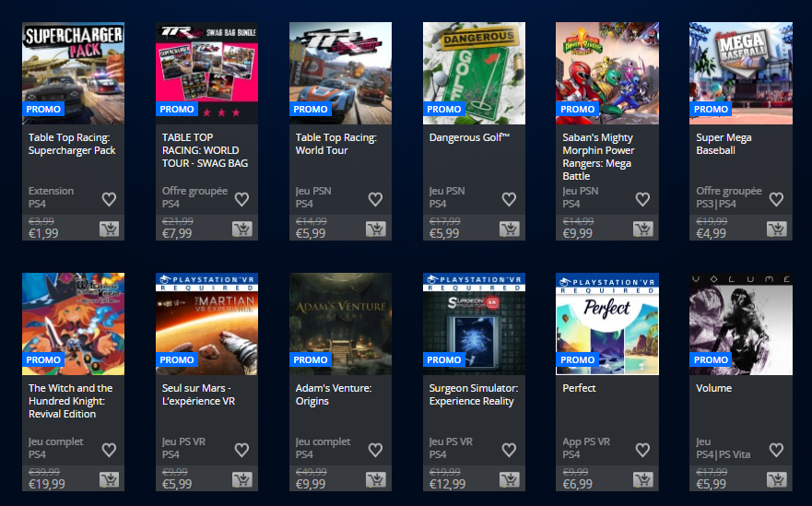Open Surgeon Simulator: Experience Reality title link
812x506 pixels.
[x=474, y=394]
